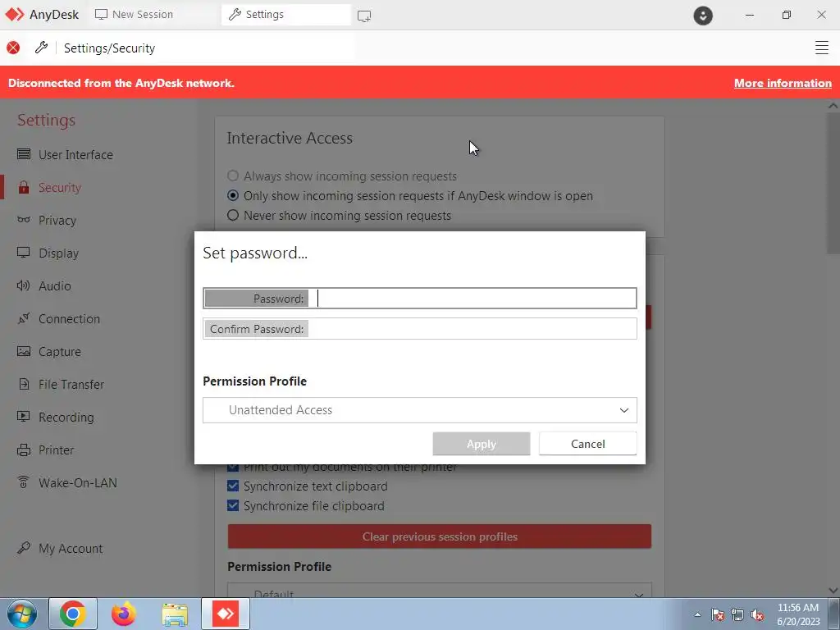
Task: Click the Connection plug icon
Action: tap(24, 319)
